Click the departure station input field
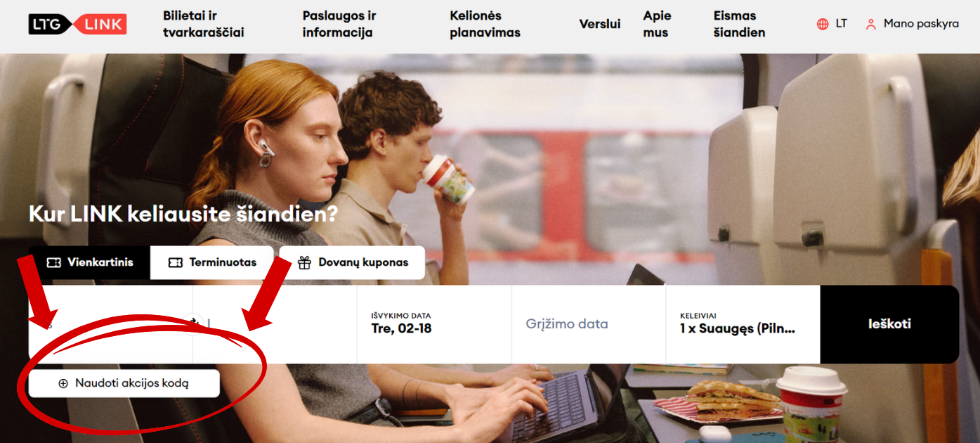 tap(110, 323)
